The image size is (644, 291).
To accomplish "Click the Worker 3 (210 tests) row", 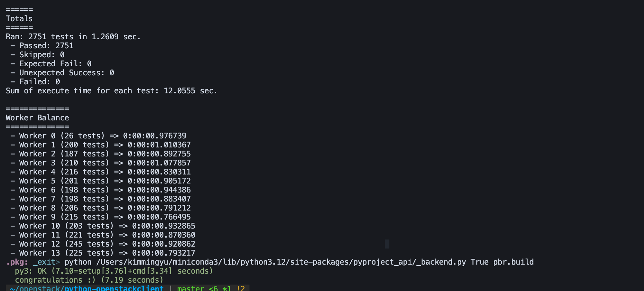I will 101,163.
